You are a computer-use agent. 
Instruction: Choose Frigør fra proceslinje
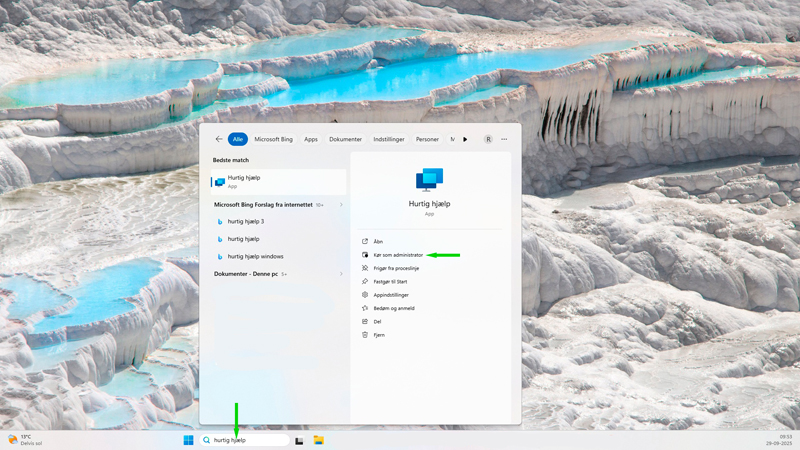(x=396, y=268)
